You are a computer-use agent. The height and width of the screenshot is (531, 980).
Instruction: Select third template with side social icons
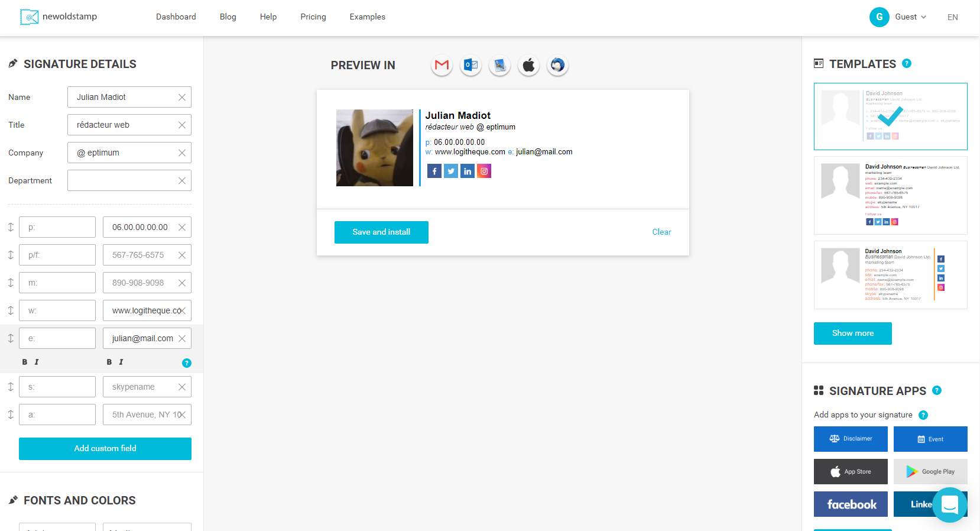891,275
